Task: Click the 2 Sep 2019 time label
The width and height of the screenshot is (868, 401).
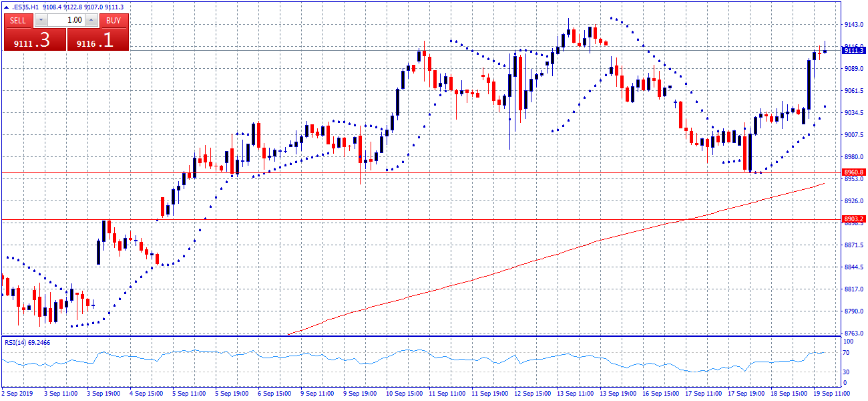Action: [x=17, y=394]
